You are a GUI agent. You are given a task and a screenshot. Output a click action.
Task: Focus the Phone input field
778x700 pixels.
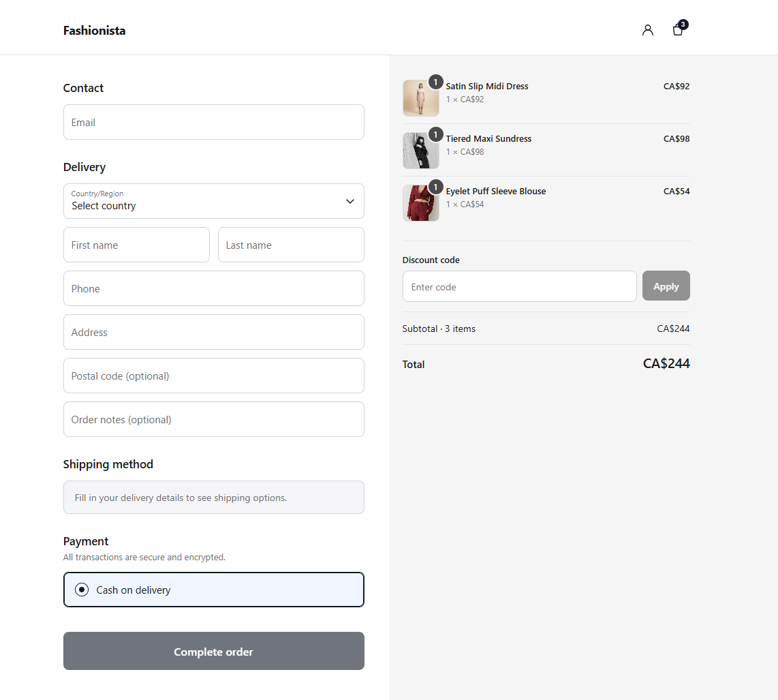point(214,288)
